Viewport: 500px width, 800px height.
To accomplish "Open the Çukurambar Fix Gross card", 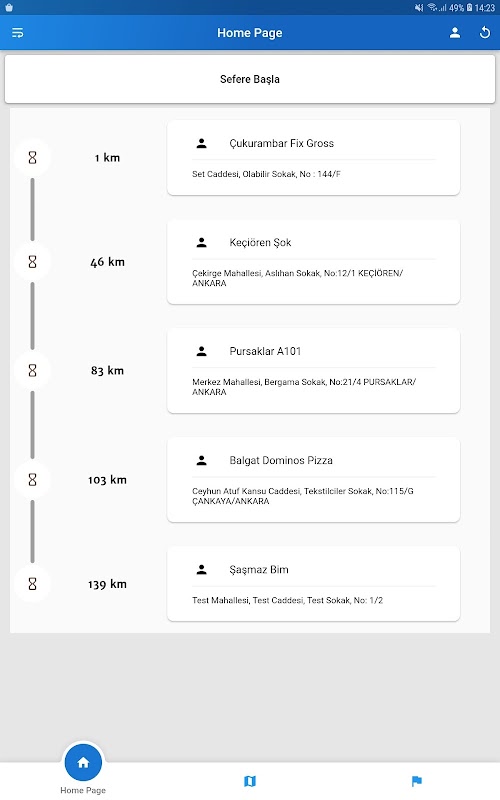I will click(313, 158).
